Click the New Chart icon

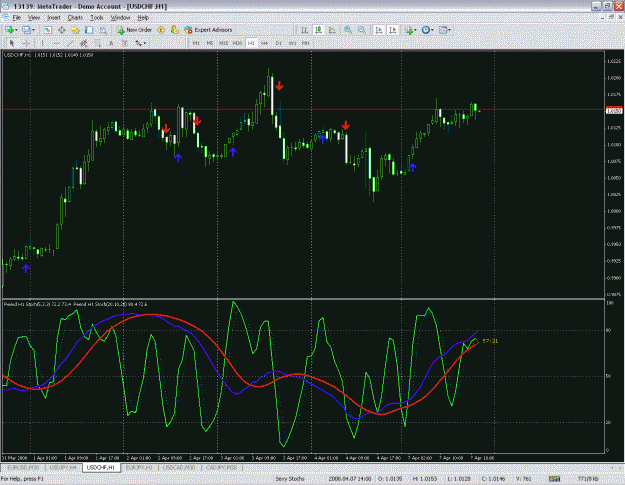(9, 30)
